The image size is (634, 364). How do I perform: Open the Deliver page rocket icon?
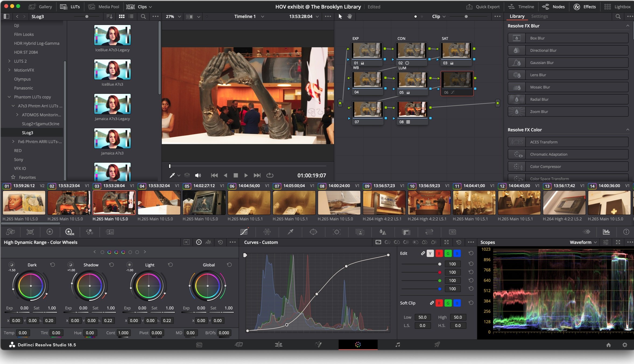pyautogui.click(x=437, y=345)
